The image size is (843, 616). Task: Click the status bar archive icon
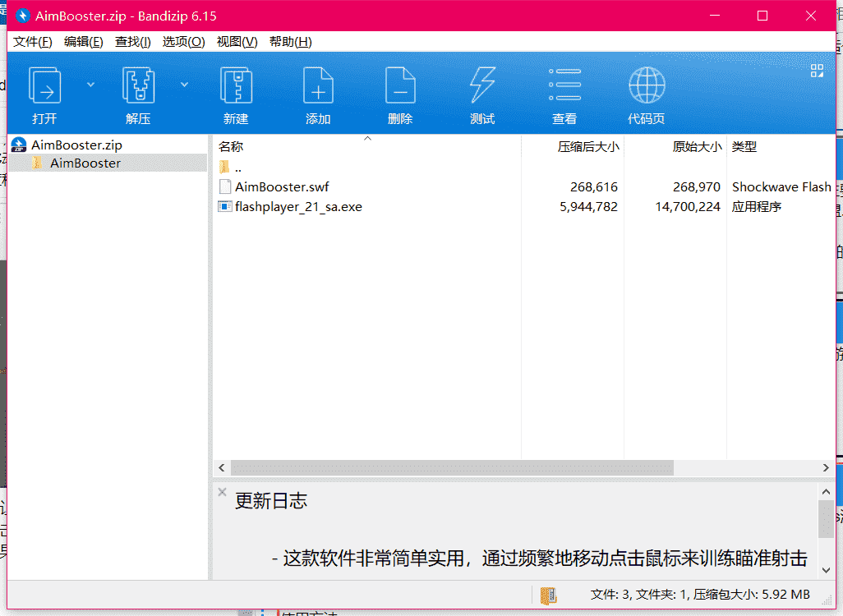[548, 595]
